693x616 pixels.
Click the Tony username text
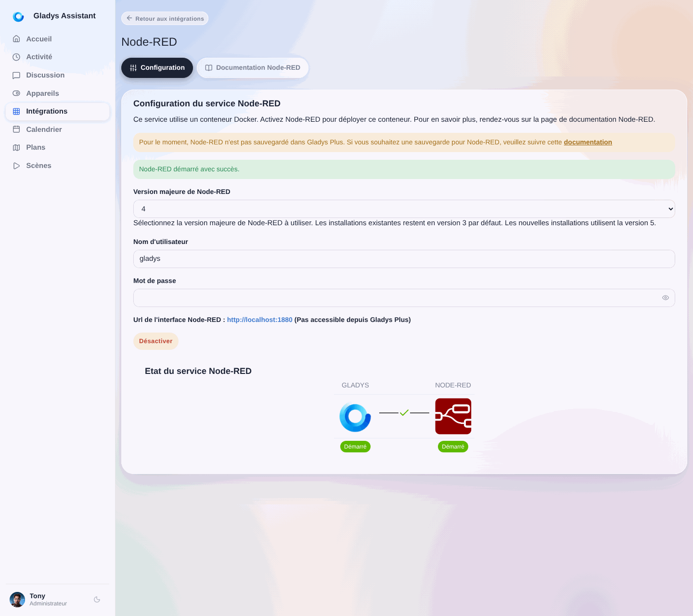[x=38, y=596]
